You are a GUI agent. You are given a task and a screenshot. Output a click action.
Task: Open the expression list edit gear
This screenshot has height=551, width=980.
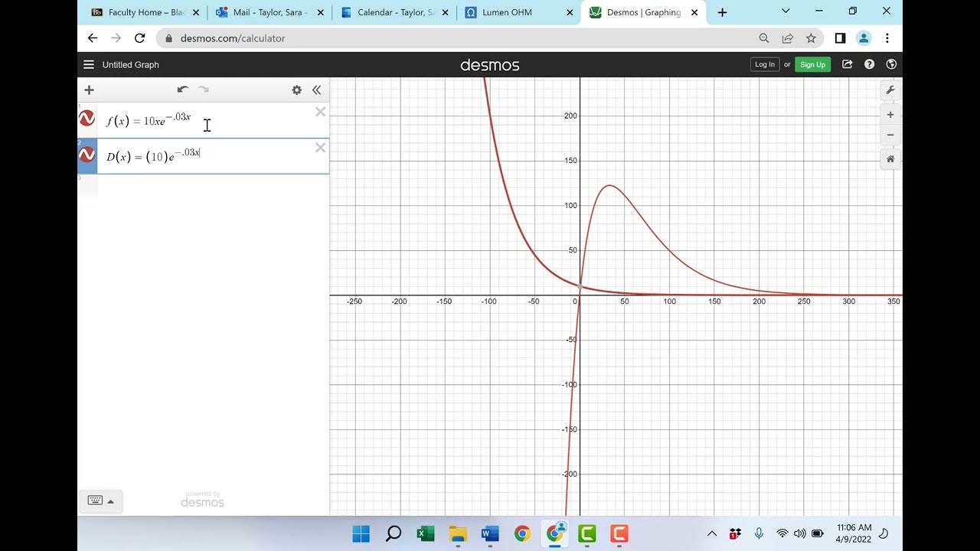pos(296,90)
